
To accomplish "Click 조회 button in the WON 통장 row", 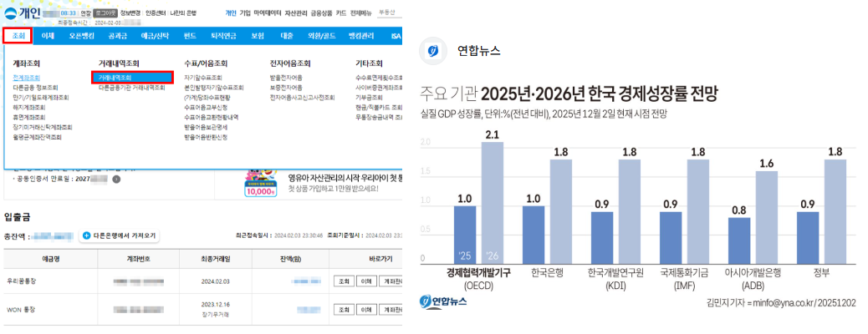I will (x=343, y=309).
